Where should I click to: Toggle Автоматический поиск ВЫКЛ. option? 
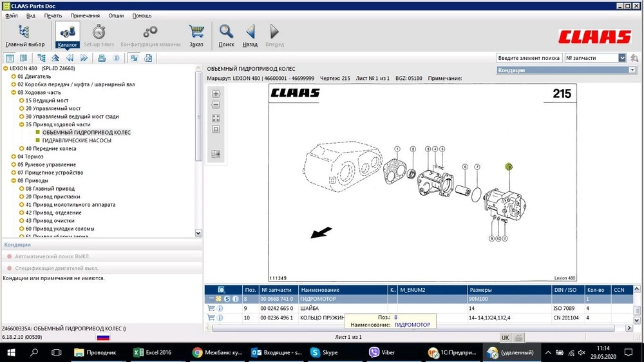[52, 256]
